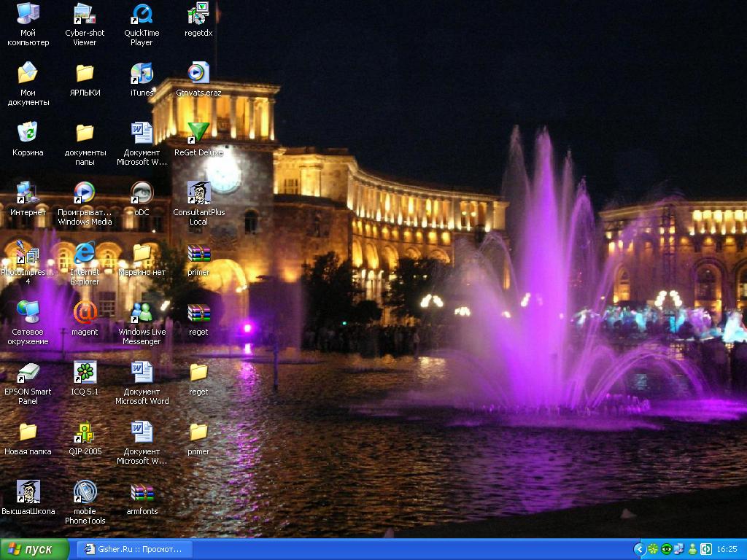Open the mobile PhoneTools shortcut
Screen dimensions: 747x560
85,492
